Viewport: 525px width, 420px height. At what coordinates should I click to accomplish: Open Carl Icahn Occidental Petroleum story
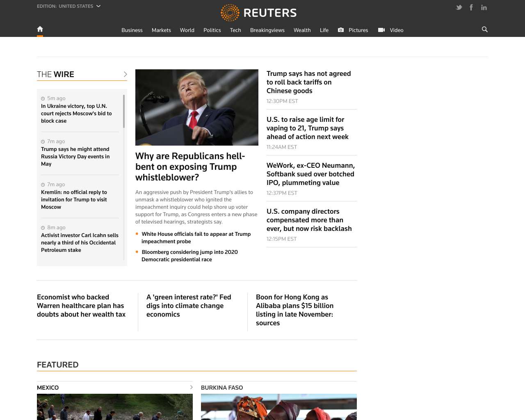(x=80, y=243)
